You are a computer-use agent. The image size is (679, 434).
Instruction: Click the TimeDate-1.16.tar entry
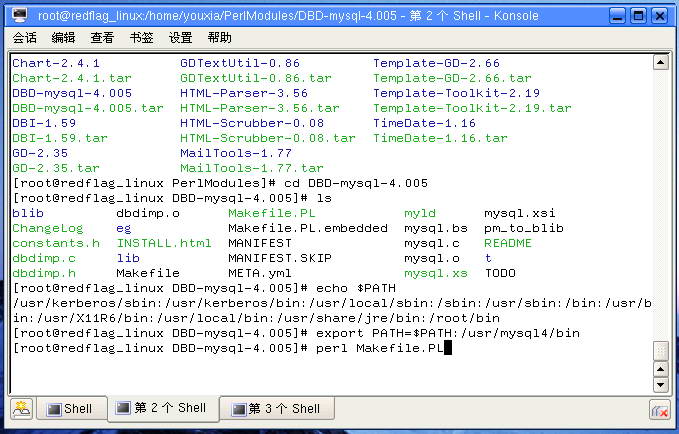click(440, 139)
